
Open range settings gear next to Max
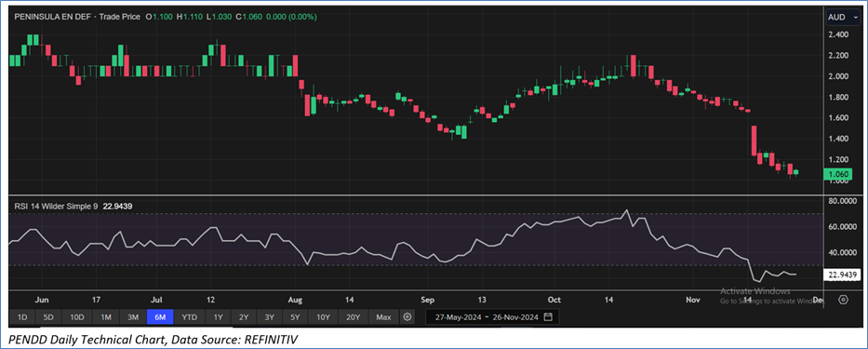tap(407, 317)
